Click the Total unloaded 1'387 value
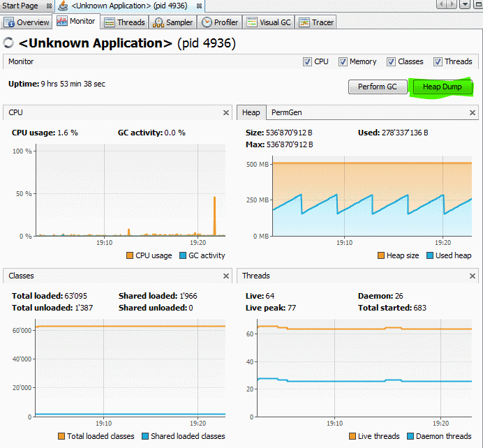This screenshot has height=448, width=483. (84, 308)
